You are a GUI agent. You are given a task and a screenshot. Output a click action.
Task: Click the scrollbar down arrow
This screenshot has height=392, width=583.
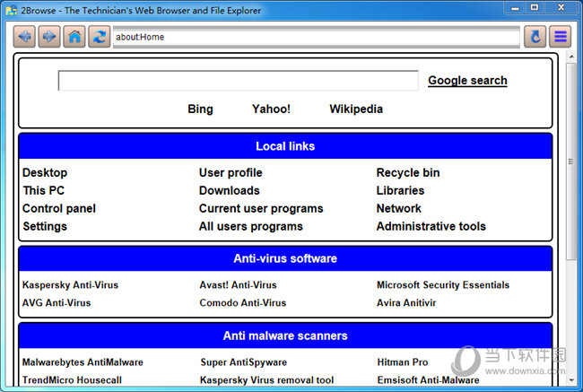[571, 380]
